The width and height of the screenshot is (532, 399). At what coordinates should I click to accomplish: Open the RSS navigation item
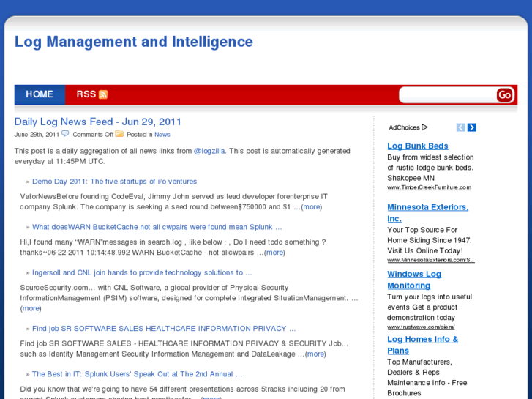[91, 94]
